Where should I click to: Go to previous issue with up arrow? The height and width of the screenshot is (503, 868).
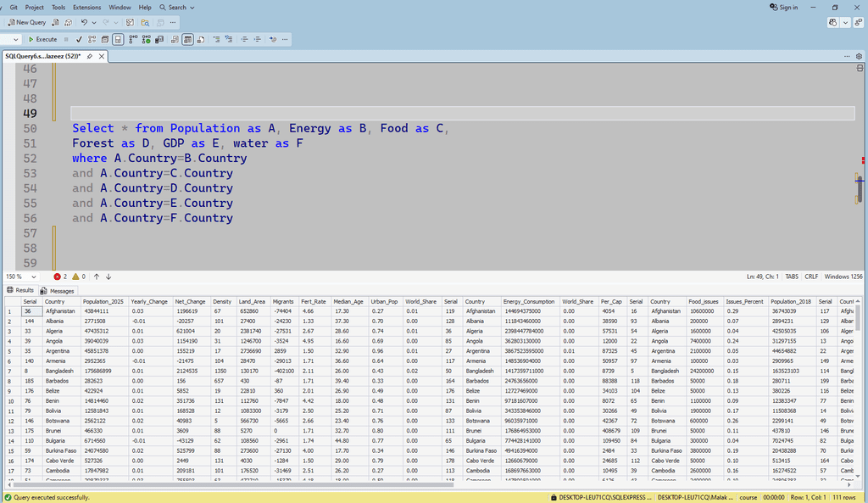click(96, 277)
